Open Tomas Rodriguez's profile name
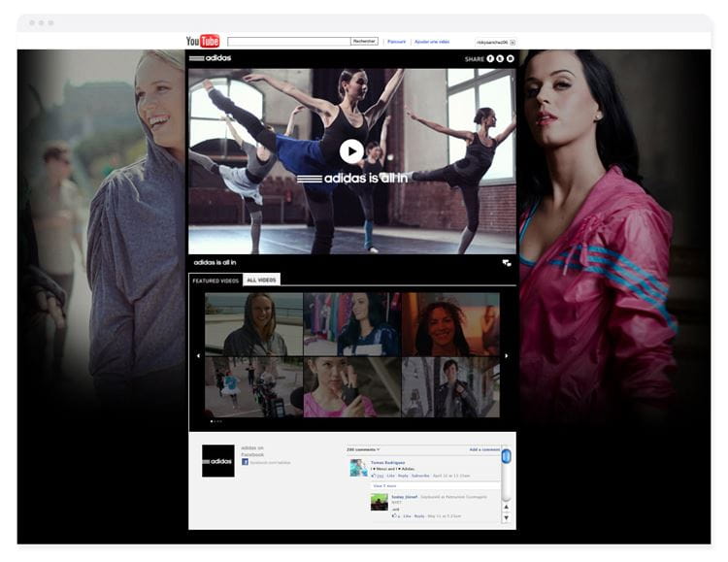Image resolution: width=728 pixels, height=562 pixels. click(x=387, y=463)
